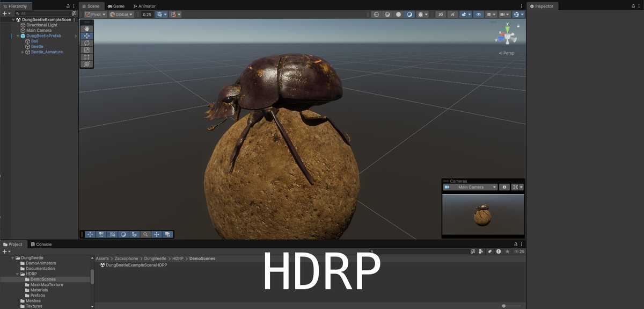Click the favorites star icon in Project
Viewport: 644px width, 309px height.
coord(507,251)
